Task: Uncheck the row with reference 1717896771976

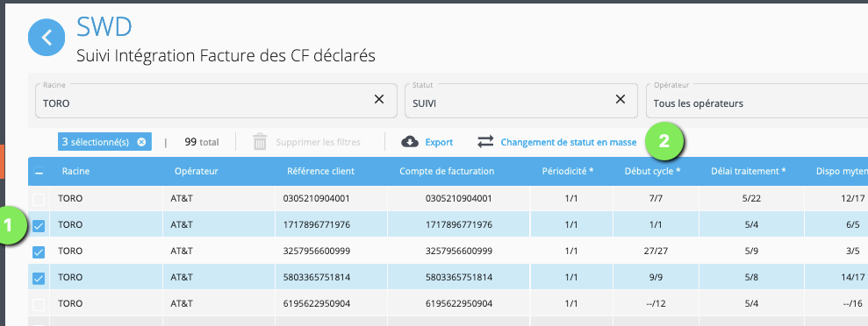Action: (x=39, y=225)
